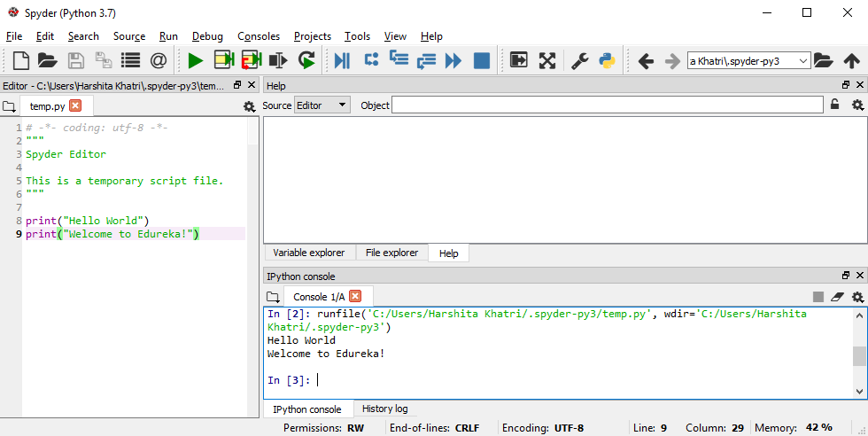Go back with left arrow icon

coord(646,61)
